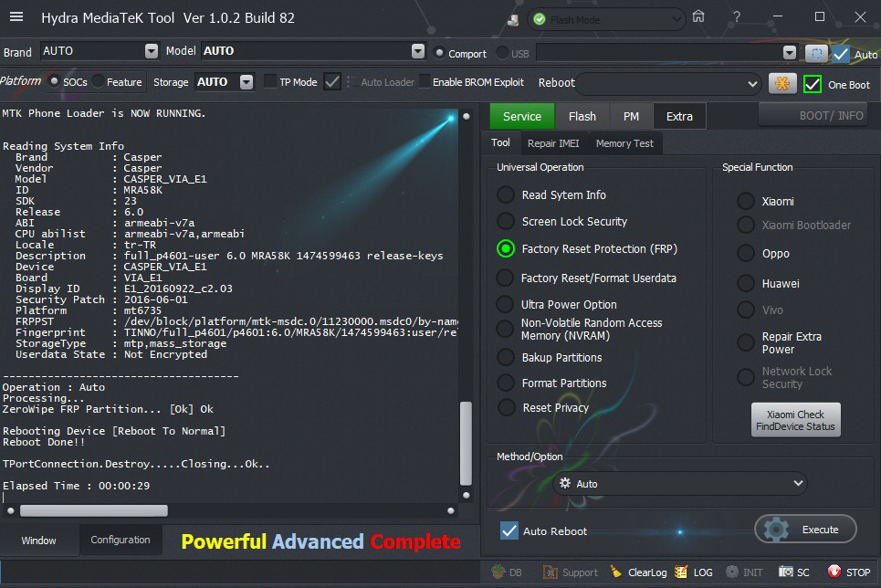Open the port selection dropdown
881x588 pixels.
790,53
